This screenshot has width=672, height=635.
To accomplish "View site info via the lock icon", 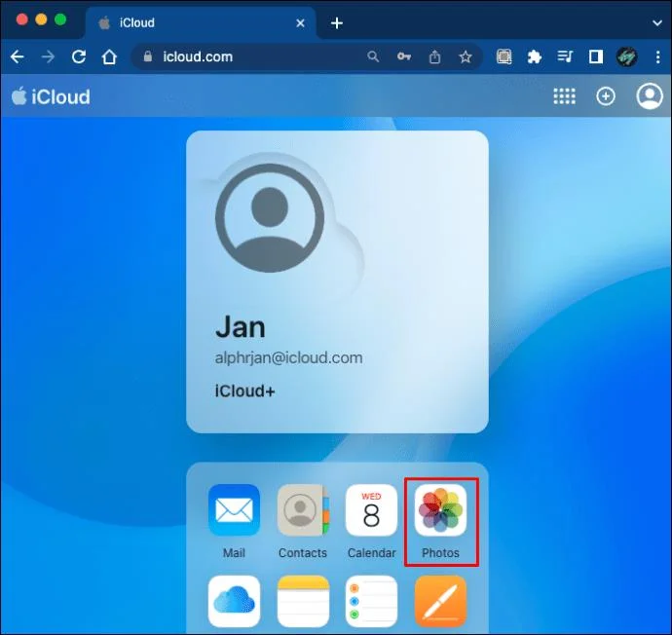I will click(x=148, y=56).
